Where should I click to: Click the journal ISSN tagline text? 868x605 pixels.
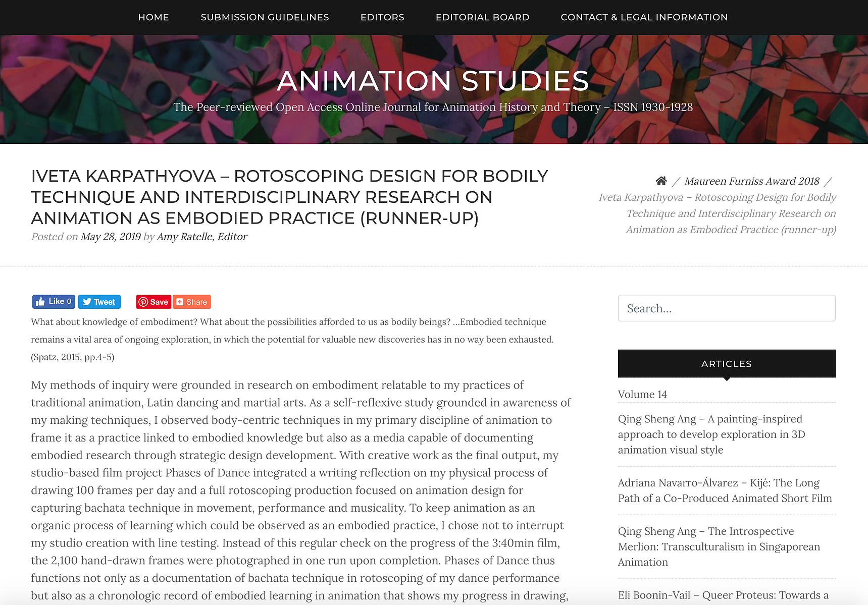pyautogui.click(x=433, y=107)
